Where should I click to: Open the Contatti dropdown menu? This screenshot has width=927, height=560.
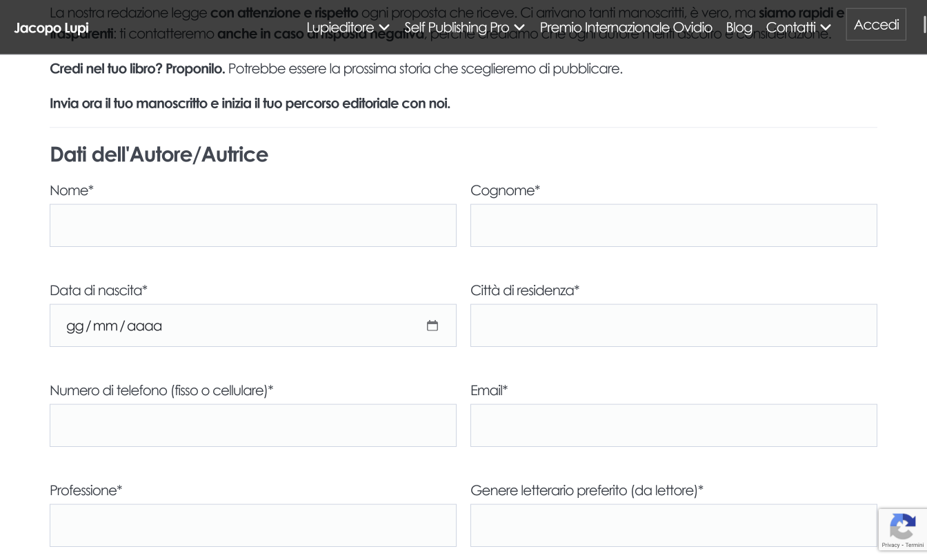coord(798,28)
